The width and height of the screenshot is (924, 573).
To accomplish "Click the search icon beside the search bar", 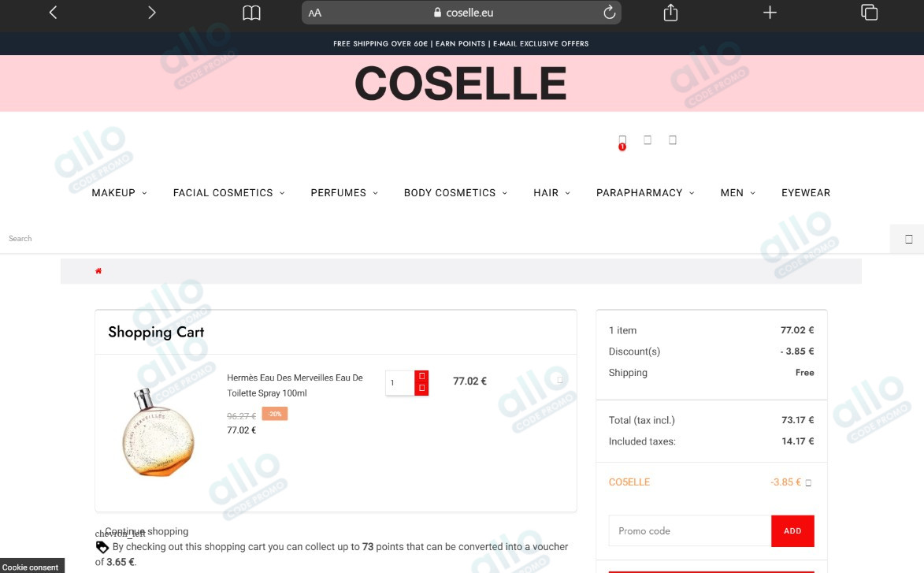I will (x=907, y=238).
